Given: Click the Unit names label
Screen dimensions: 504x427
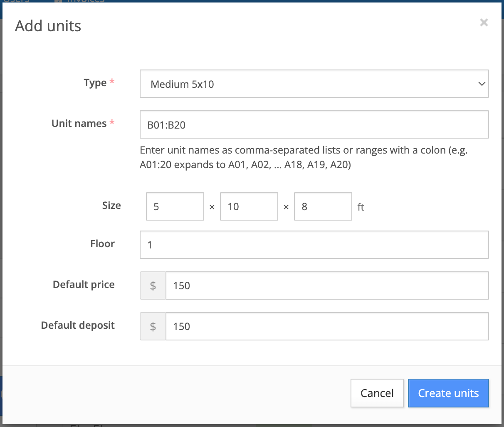Looking at the screenshot, I should 79,124.
